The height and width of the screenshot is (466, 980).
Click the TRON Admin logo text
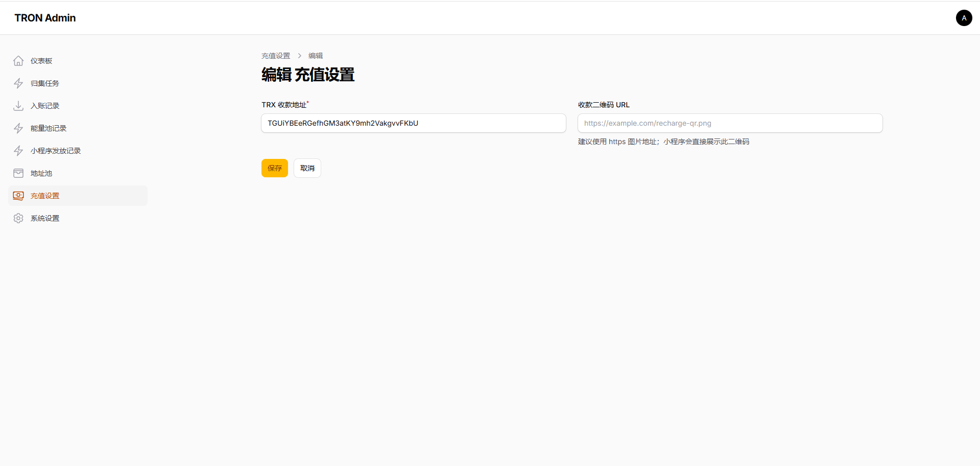click(x=45, y=18)
